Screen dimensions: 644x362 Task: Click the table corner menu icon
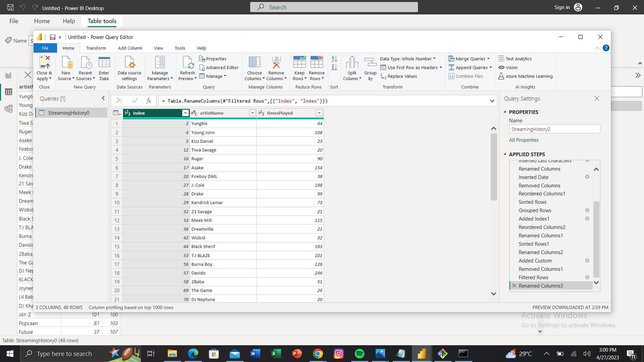pos(117,113)
